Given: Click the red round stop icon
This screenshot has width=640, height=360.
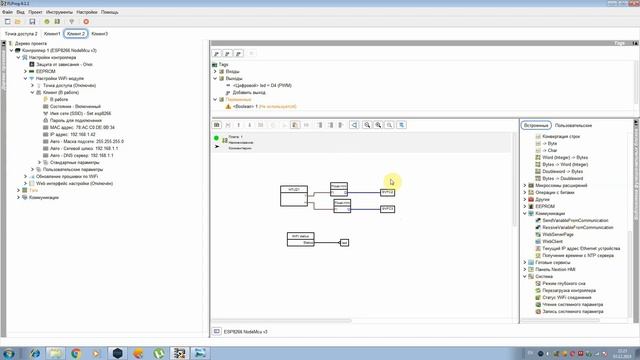Looking at the screenshot, I should (86, 22).
